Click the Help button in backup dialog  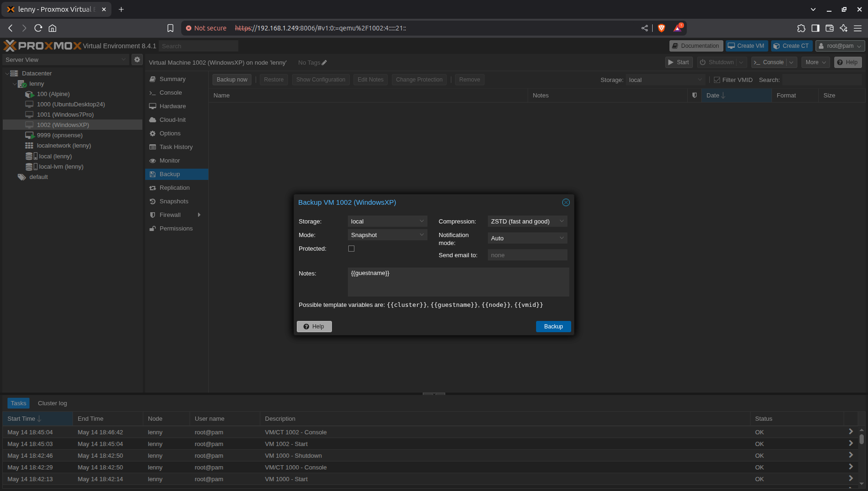tap(314, 327)
